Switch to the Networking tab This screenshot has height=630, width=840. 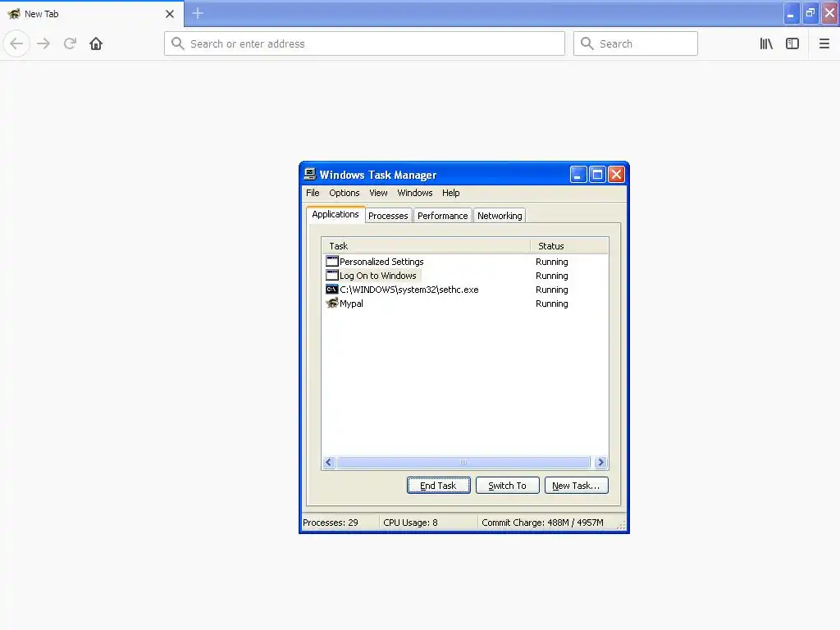click(500, 216)
